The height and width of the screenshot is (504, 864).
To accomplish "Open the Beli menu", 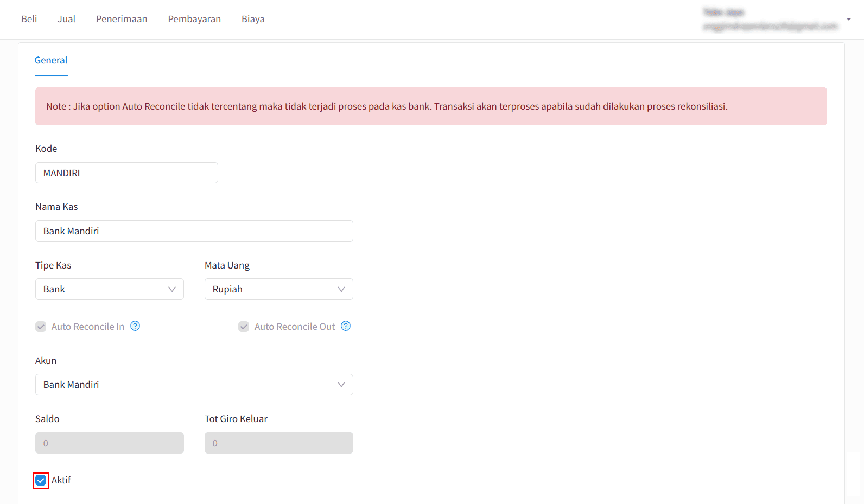I will pyautogui.click(x=29, y=19).
